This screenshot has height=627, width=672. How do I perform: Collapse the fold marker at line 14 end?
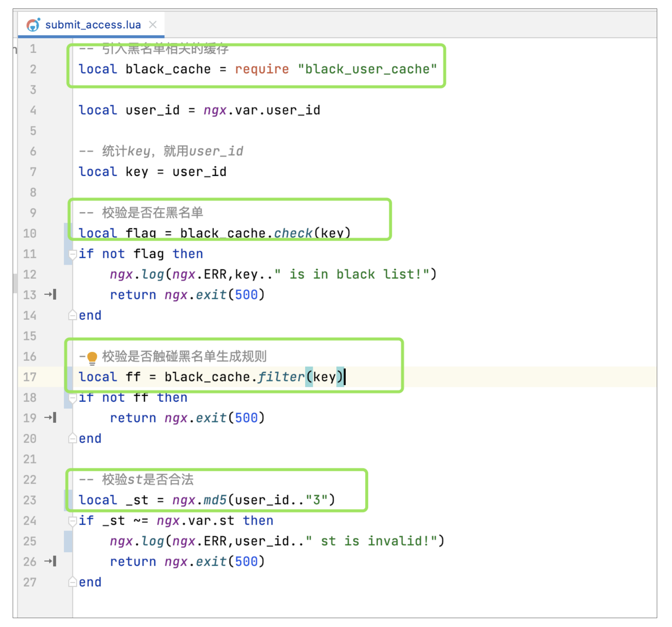click(x=72, y=315)
